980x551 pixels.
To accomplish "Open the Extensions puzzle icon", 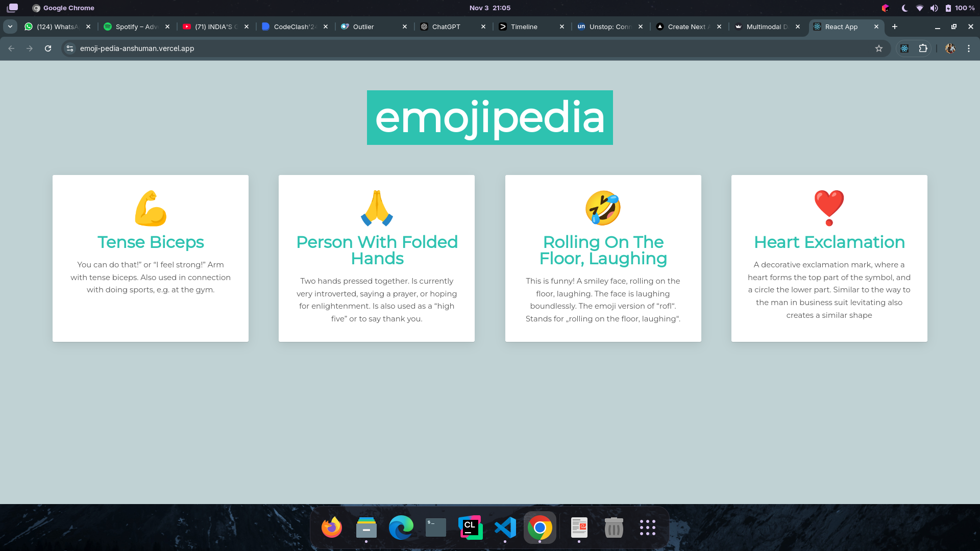I will pyautogui.click(x=923, y=48).
